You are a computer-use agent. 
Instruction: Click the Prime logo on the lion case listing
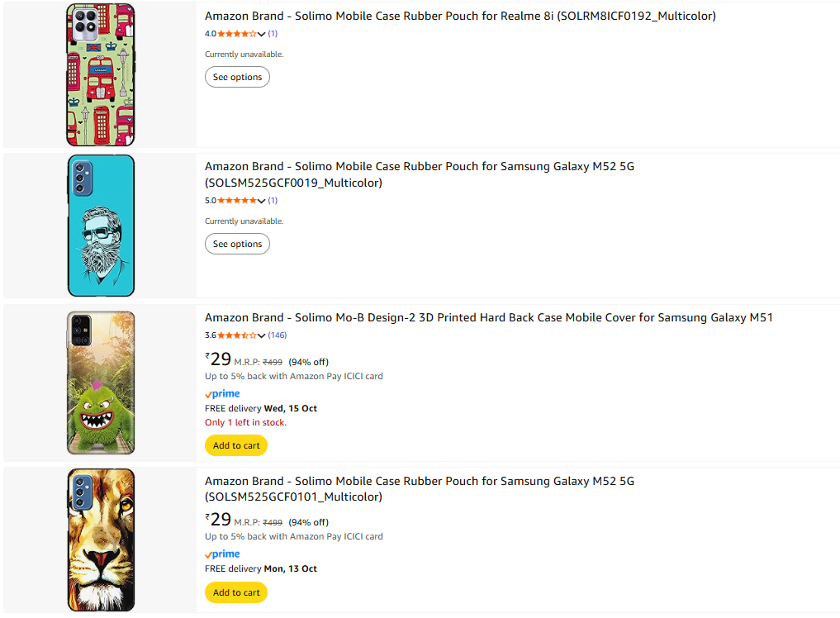click(x=222, y=554)
